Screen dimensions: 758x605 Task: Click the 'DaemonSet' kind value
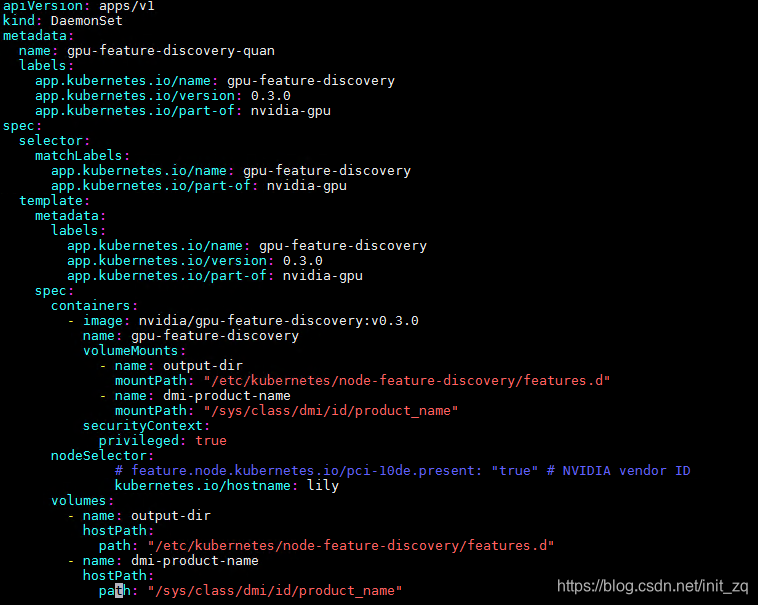(87, 21)
